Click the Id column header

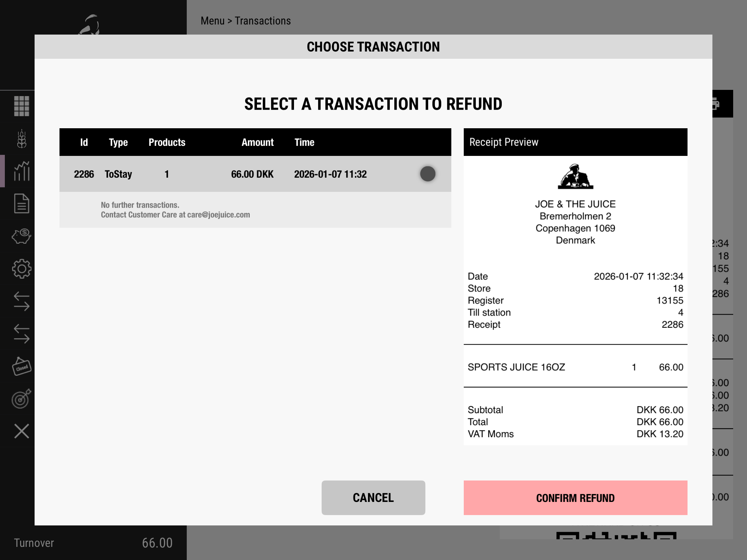84,142
